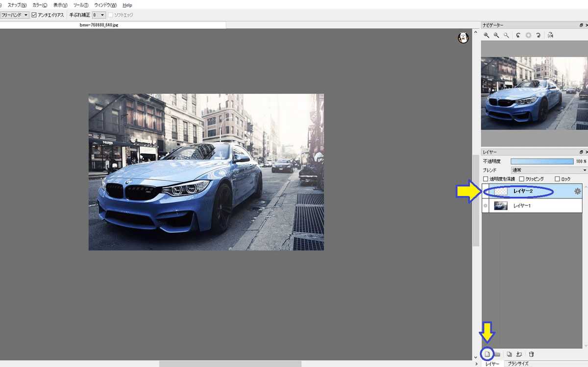Enable クリッピング checkbox
This screenshot has height=367, width=588.
point(521,179)
